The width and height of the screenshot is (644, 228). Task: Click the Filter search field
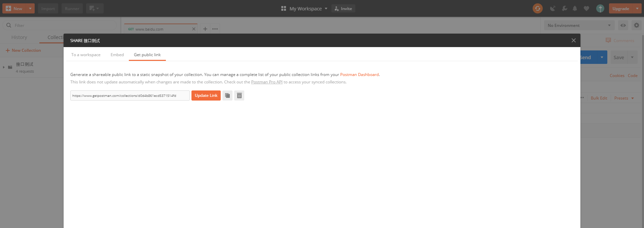60,25
